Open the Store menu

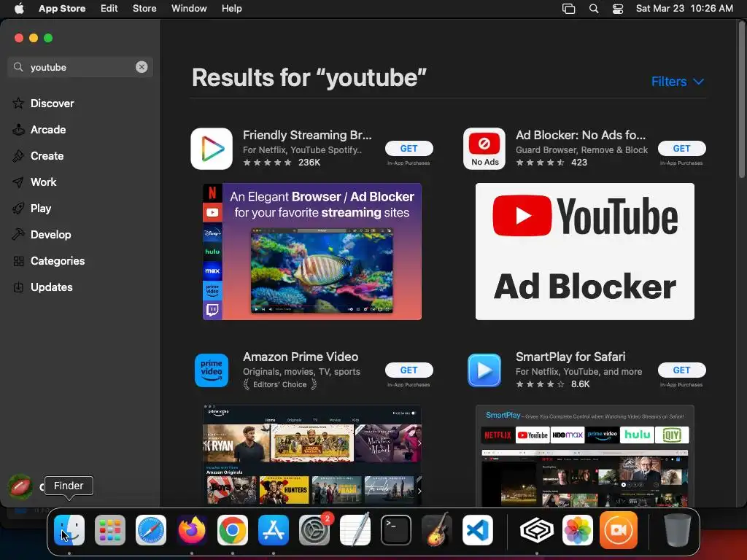click(x=144, y=9)
